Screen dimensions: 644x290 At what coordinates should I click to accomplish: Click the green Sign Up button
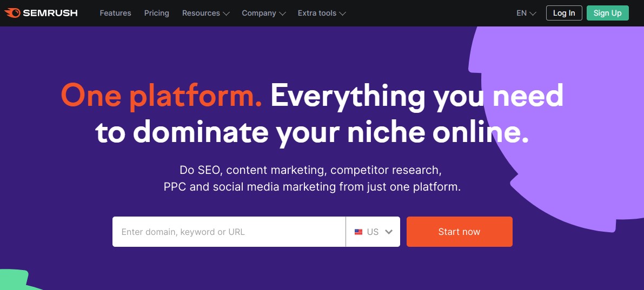pyautogui.click(x=607, y=13)
